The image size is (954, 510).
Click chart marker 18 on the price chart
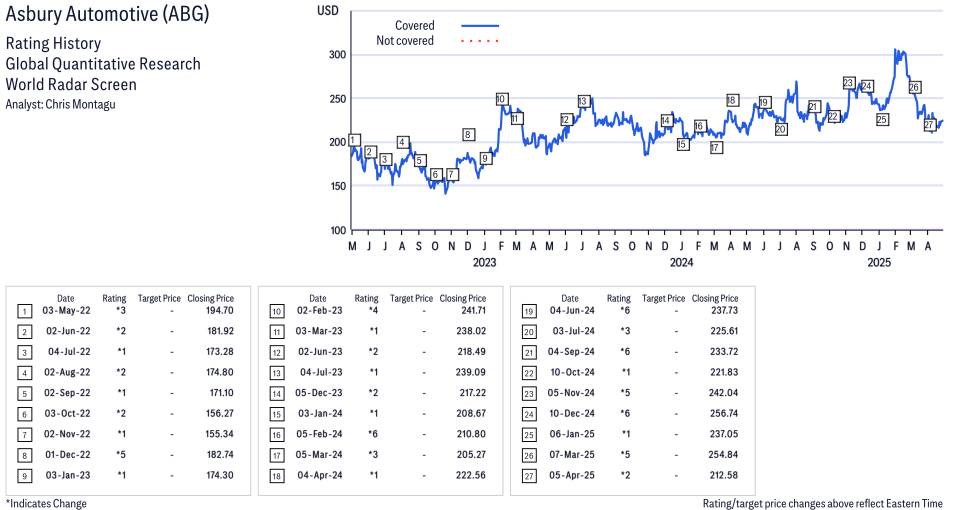click(731, 100)
